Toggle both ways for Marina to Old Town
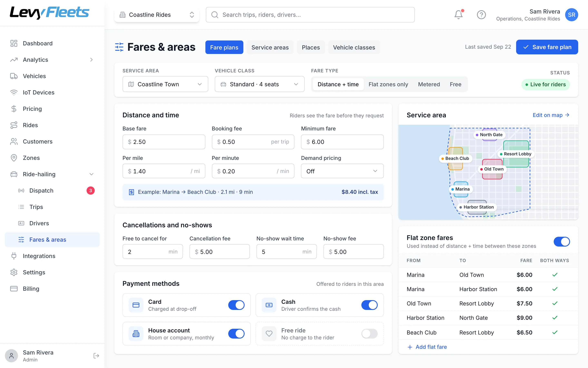 [x=555, y=275]
